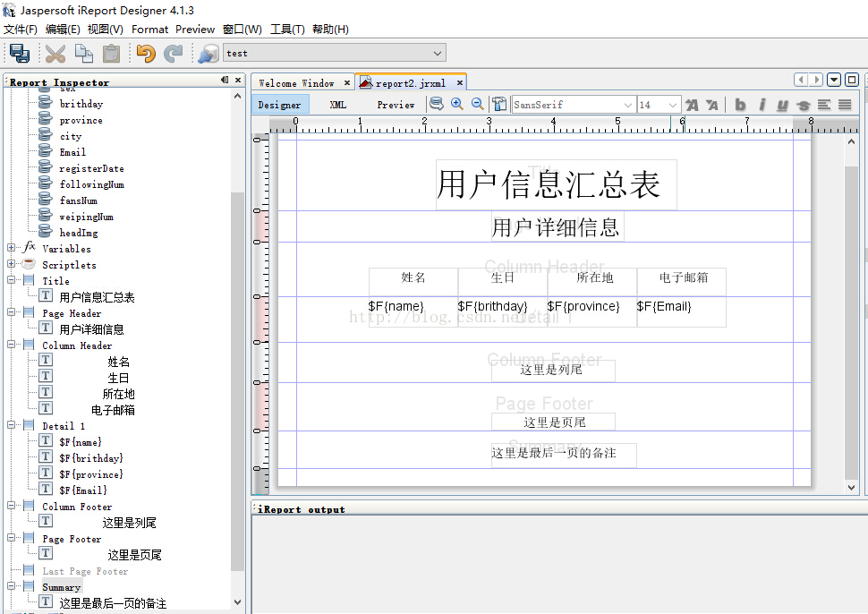Open the 窗口(W) menu
This screenshot has width=868, height=614.
[243, 30]
